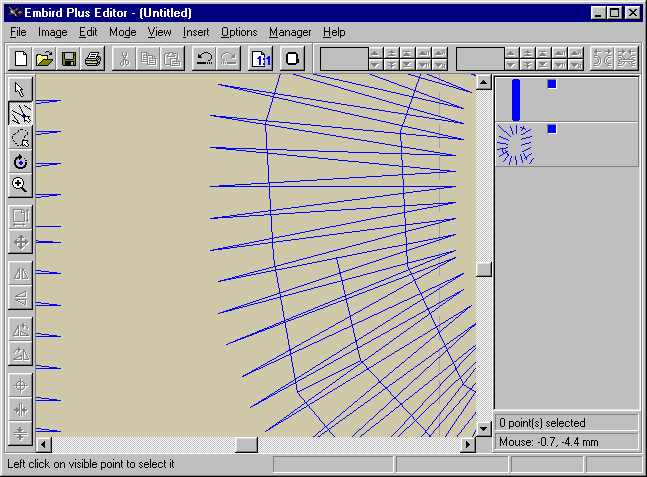Click the horizontal scrollbar right arrow
Viewport: 647px width, 477px height.
click(468, 444)
